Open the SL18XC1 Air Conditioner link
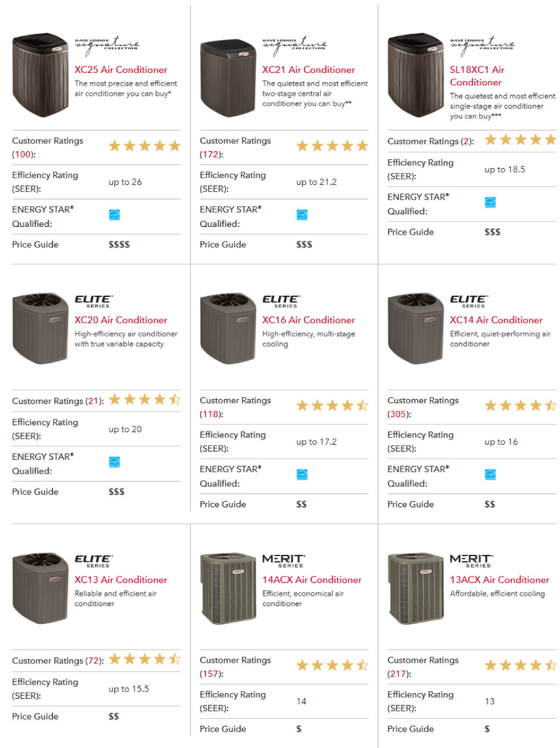 [477, 76]
